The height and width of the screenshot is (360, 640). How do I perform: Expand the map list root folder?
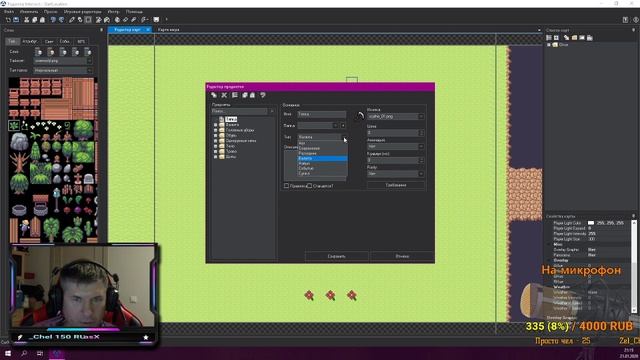[549, 45]
